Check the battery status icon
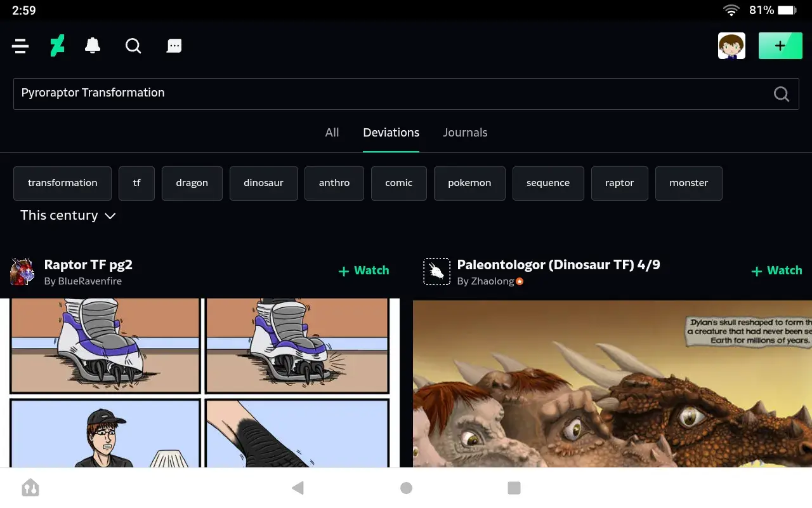 (x=787, y=10)
